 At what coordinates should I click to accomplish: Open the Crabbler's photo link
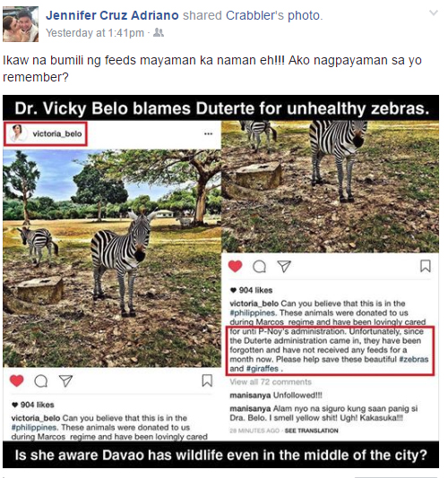coord(273,15)
